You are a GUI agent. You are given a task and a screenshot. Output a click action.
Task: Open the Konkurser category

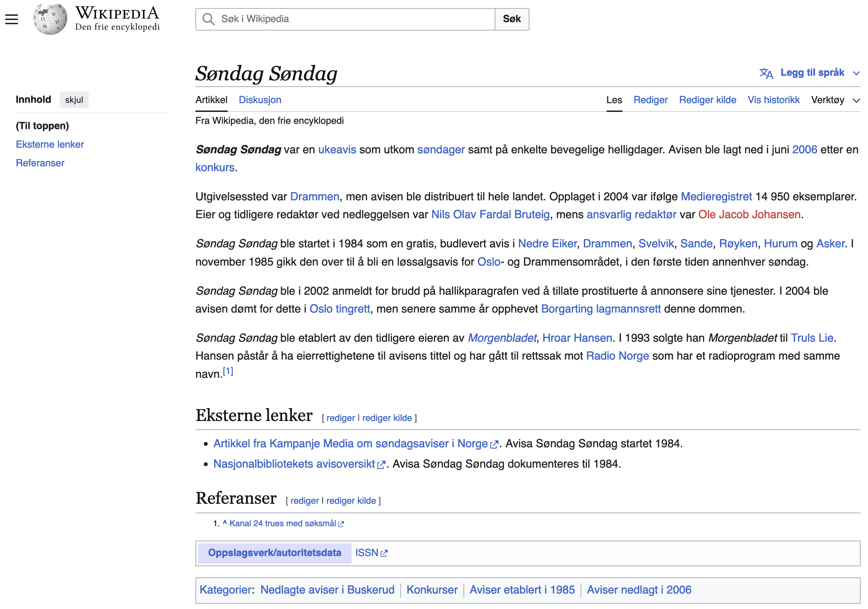click(x=432, y=590)
